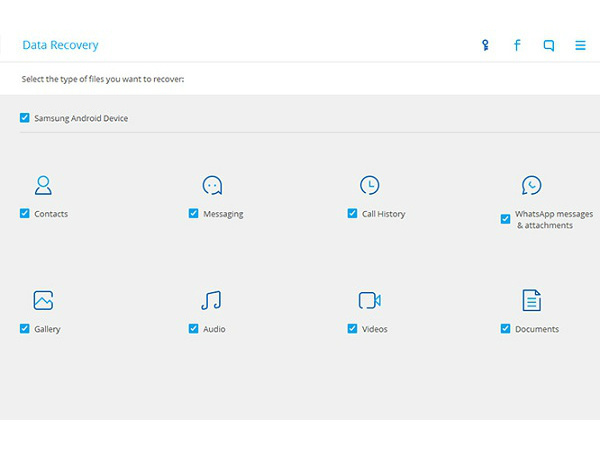Click the Gallery picture icon
This screenshot has height=450, width=600.
[x=43, y=300]
